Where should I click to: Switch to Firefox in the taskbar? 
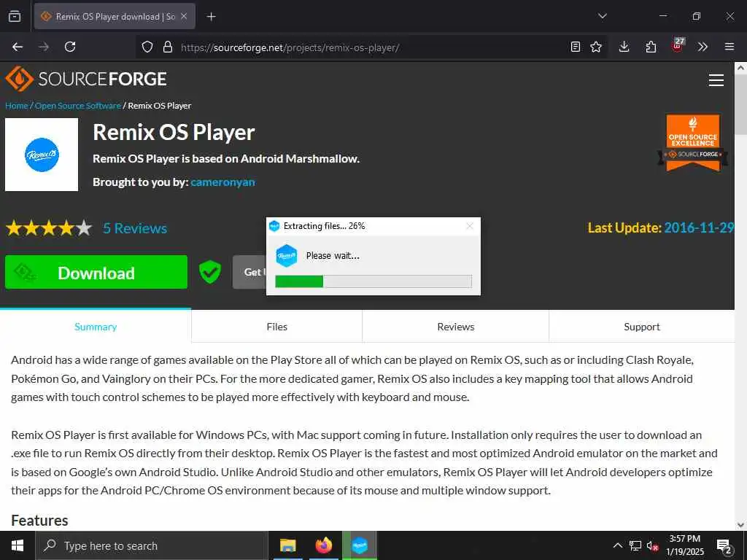tap(323, 545)
